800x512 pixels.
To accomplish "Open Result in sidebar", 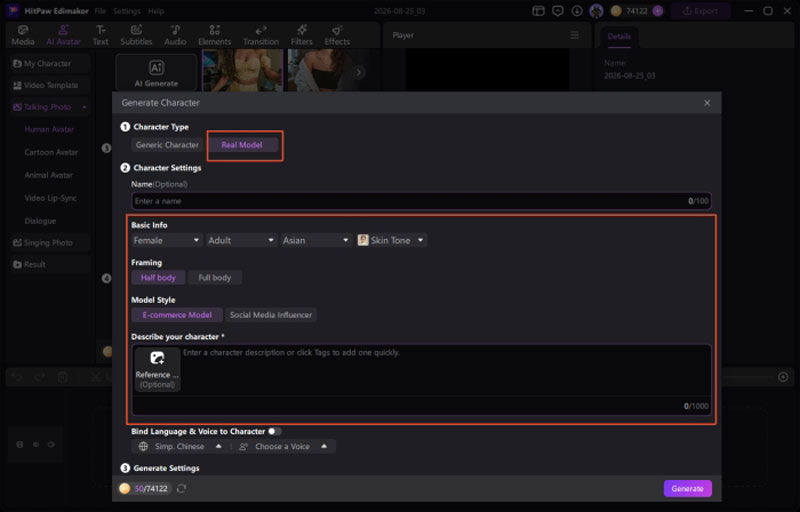I will pyautogui.click(x=49, y=264).
